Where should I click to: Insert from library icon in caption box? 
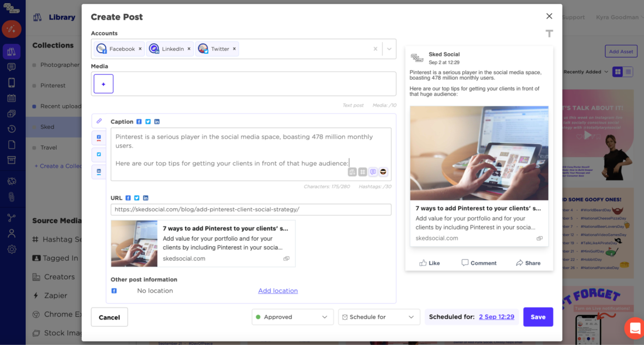pos(352,172)
